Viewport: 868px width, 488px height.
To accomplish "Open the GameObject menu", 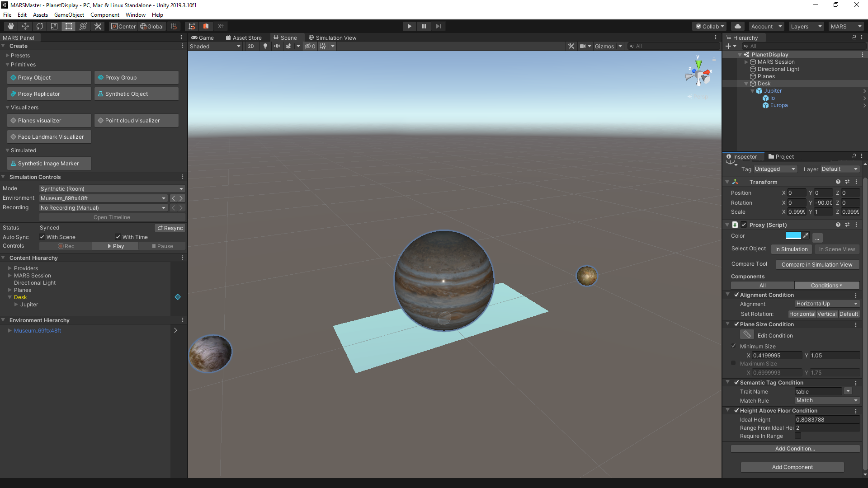I will click(69, 14).
